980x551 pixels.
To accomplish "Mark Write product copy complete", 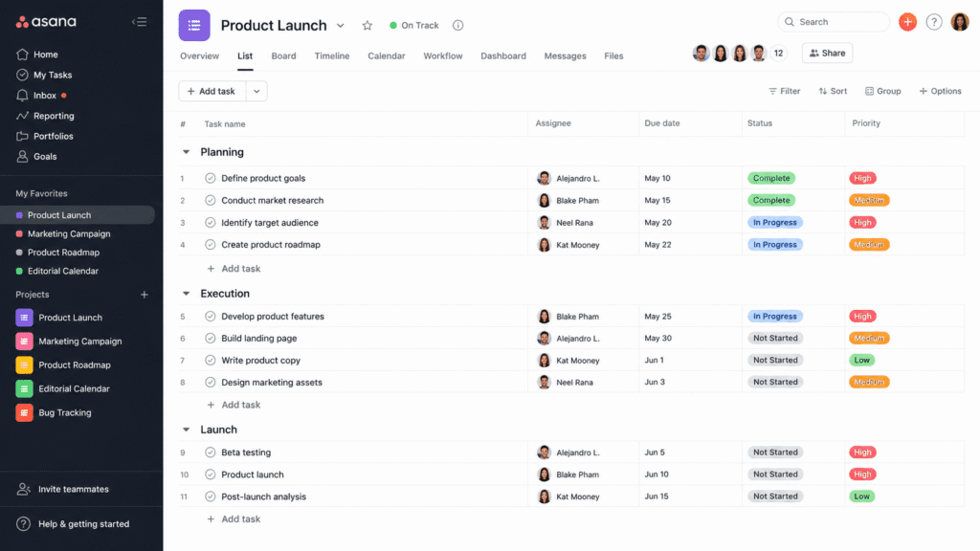I will [210, 361].
